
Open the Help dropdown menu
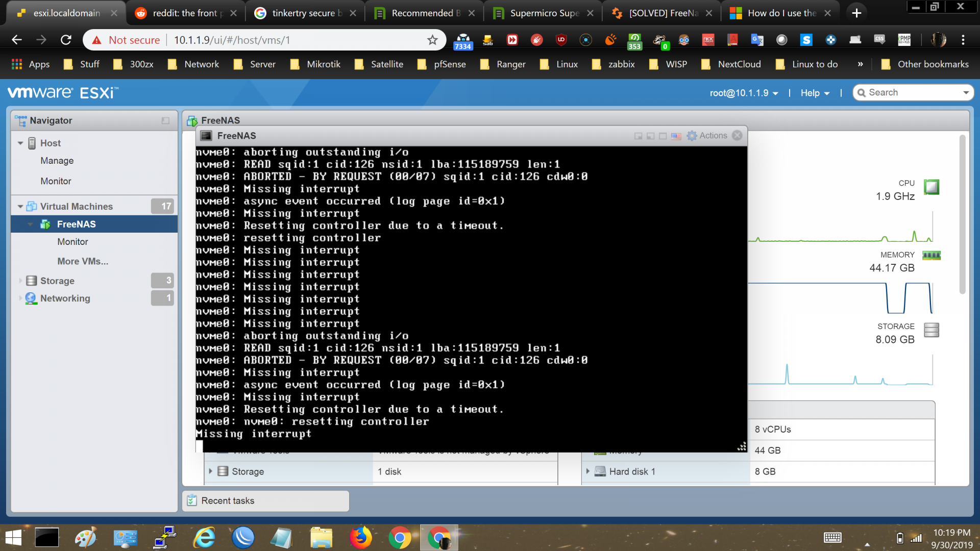pos(815,93)
